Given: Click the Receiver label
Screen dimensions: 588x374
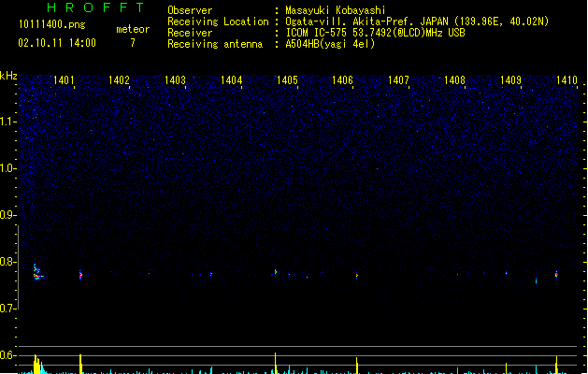Looking at the screenshot, I should coord(190,33).
